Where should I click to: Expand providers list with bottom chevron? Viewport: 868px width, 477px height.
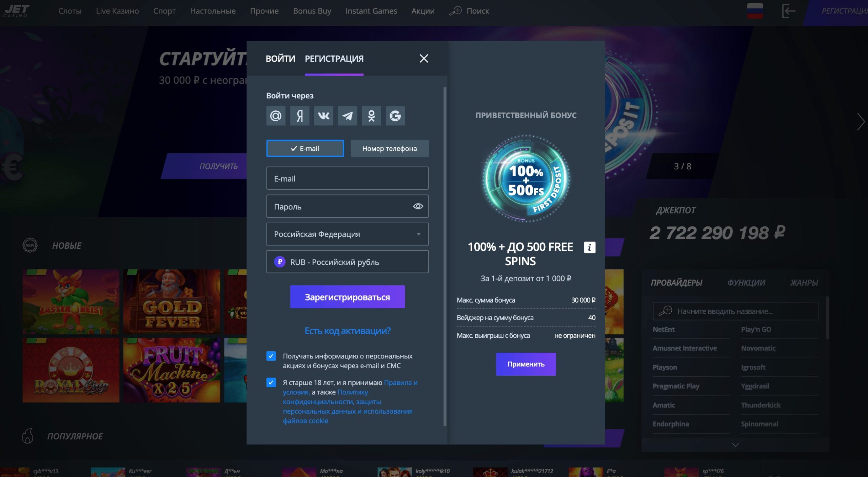735,445
